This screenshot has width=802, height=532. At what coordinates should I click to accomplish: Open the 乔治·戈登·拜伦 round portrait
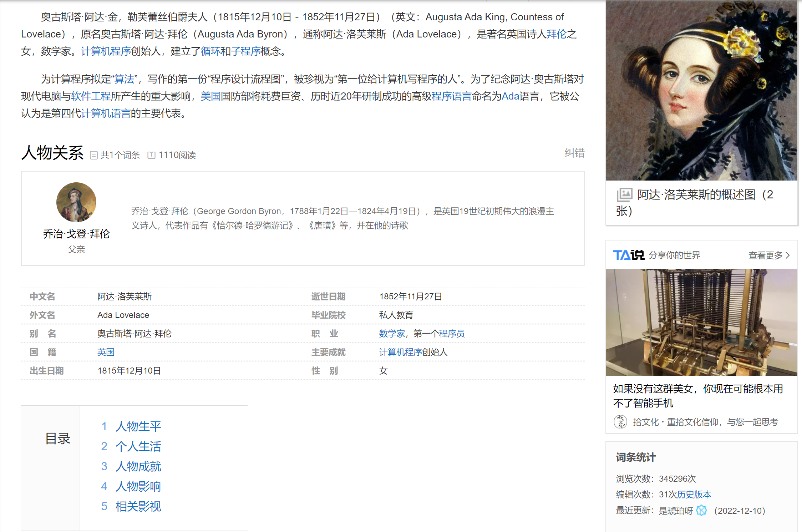(76, 202)
